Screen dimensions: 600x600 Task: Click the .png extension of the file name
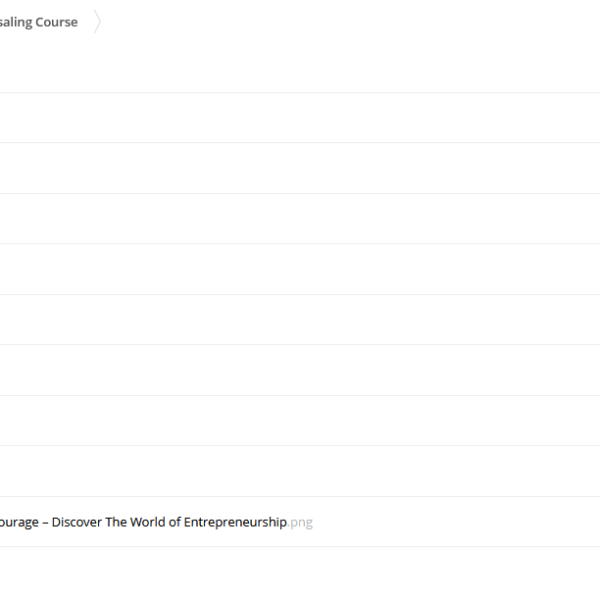[x=301, y=522]
